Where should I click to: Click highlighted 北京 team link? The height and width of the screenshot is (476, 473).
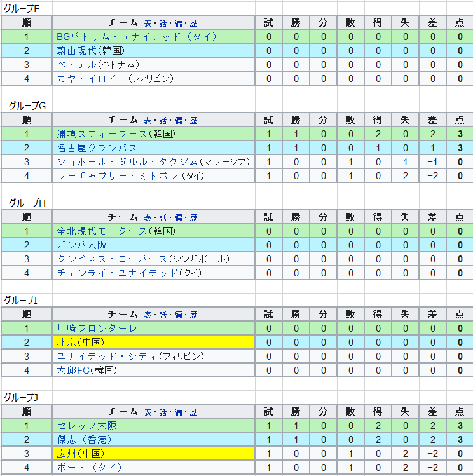[x=66, y=342]
